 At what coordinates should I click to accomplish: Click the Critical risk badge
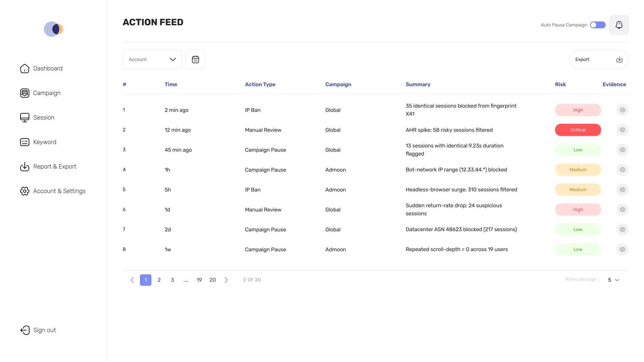pos(578,130)
